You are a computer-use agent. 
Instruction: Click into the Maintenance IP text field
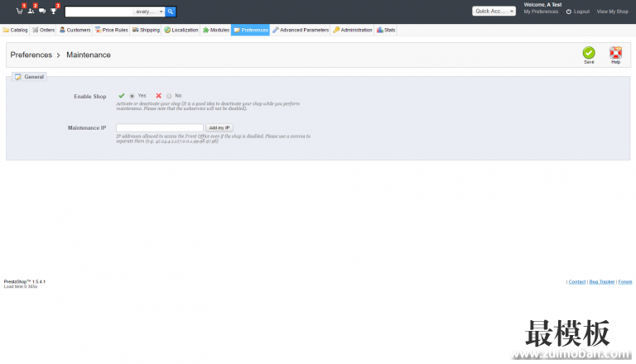coord(160,127)
